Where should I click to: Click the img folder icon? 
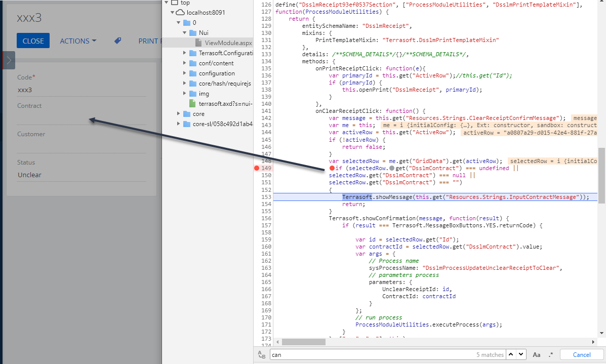click(193, 94)
